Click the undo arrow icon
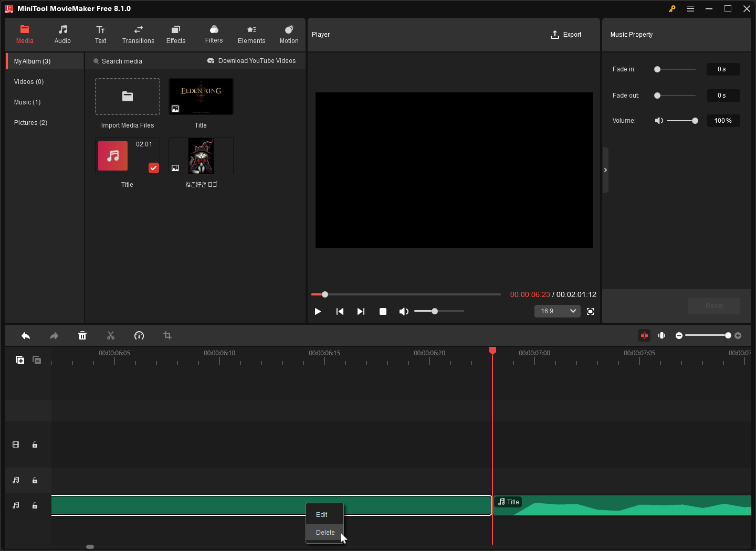Image resolution: width=756 pixels, height=551 pixels. tap(26, 336)
